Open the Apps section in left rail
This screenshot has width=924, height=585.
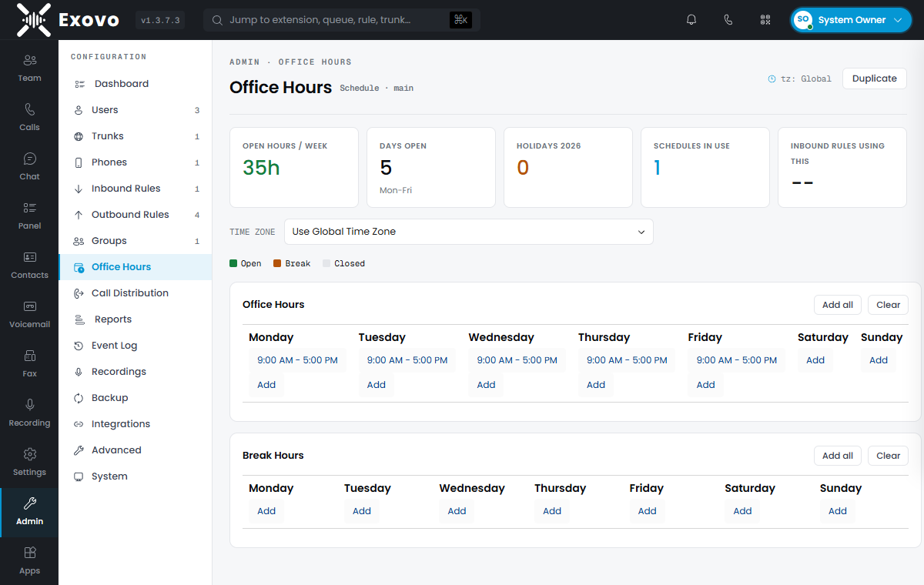29,560
